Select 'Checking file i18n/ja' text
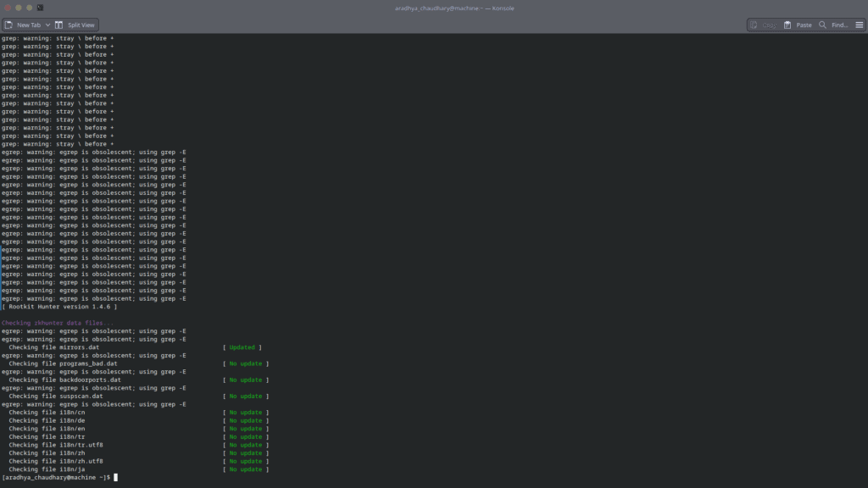Screen dimensions: 868x488 pos(47,469)
